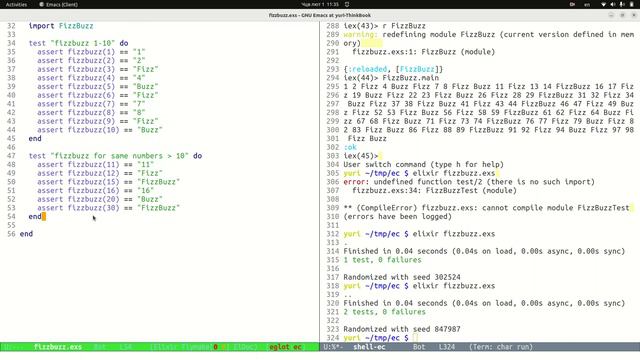Click the '** (CompileError)' line

coord(486,208)
